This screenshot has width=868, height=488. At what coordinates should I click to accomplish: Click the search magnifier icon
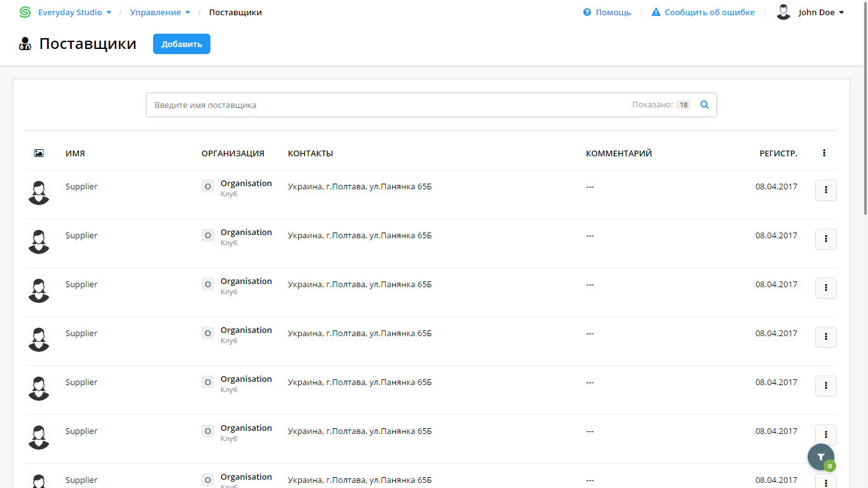(704, 105)
